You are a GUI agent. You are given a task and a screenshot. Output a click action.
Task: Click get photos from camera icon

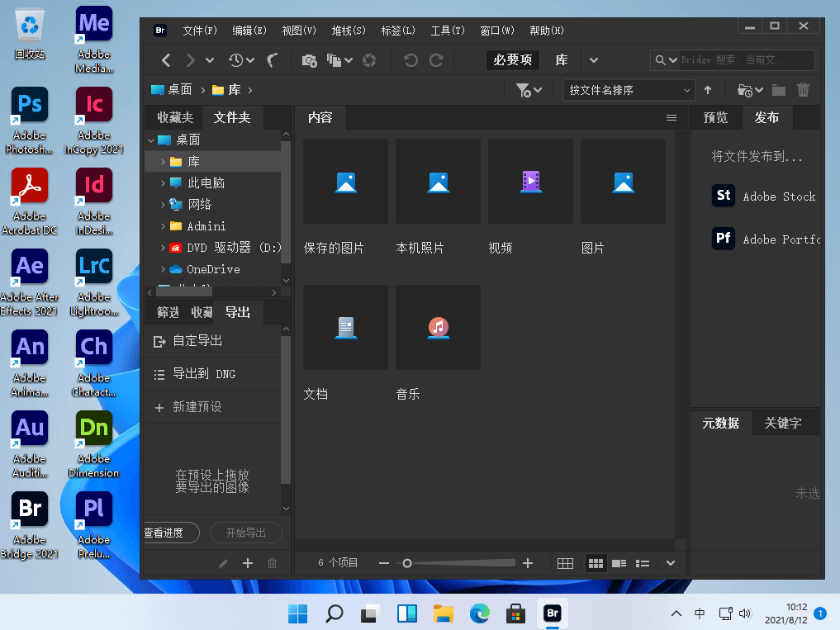point(309,60)
